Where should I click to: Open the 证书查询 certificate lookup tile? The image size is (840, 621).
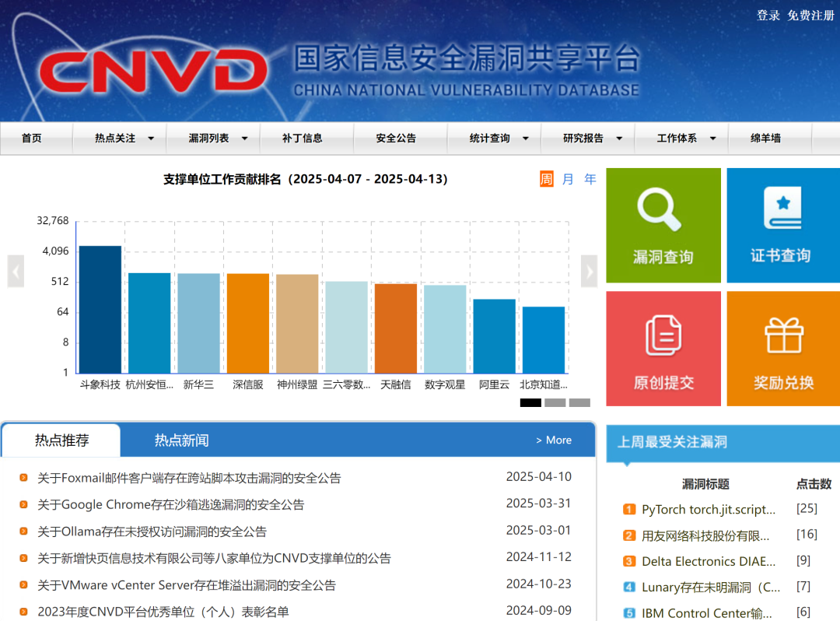coord(782,225)
